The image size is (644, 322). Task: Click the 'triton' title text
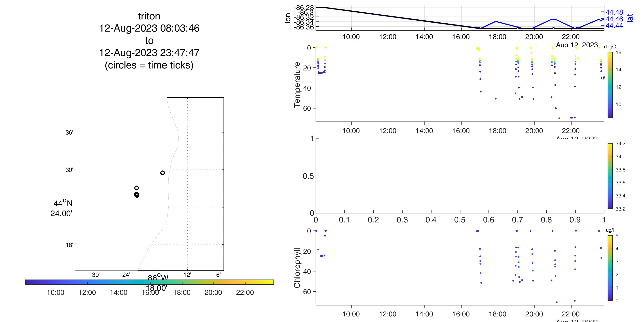pyautogui.click(x=149, y=16)
